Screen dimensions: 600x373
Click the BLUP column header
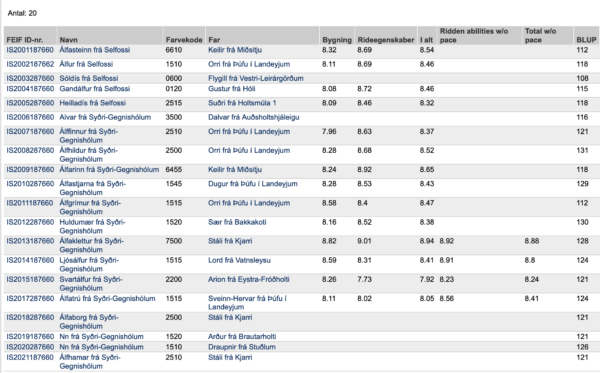click(586, 40)
